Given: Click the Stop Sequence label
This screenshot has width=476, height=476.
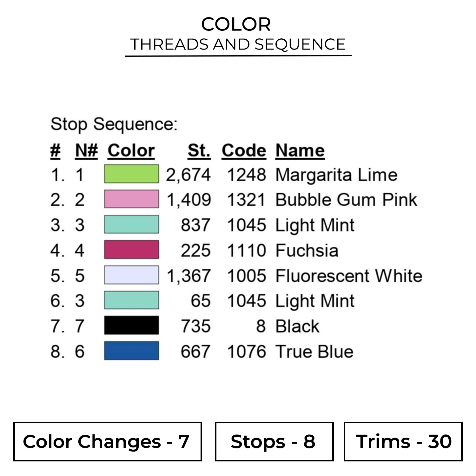Looking at the screenshot, I should pos(114,124).
